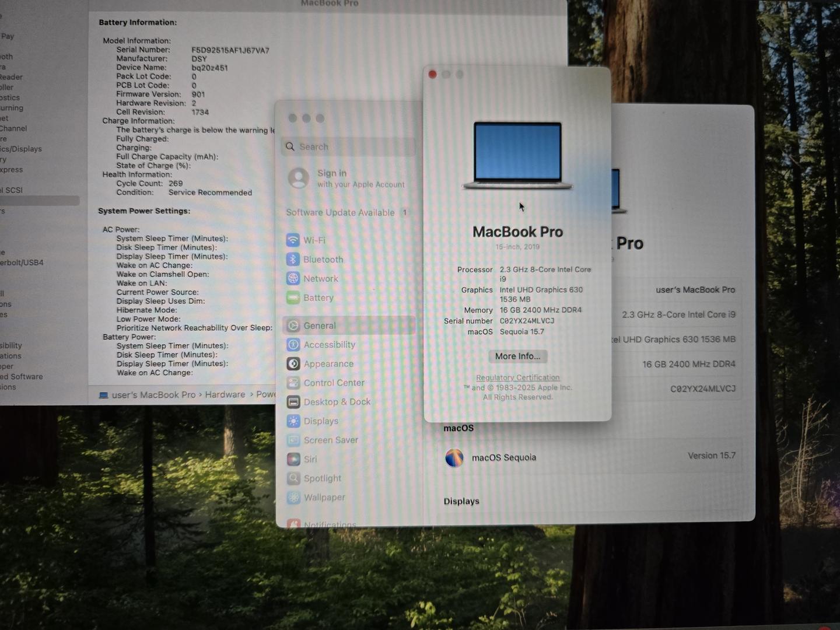This screenshot has width=840, height=630.
Task: Open the Wallpaper icon in sidebar
Action: [x=293, y=498]
